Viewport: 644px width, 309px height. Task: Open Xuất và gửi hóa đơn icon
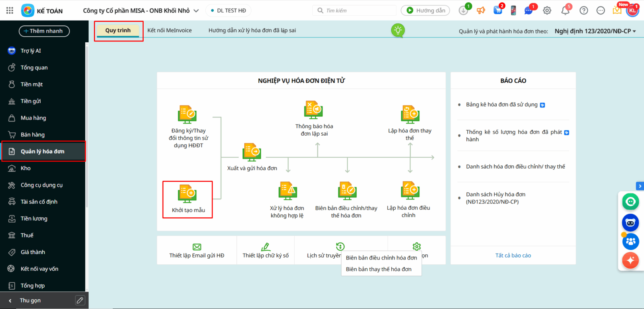(x=252, y=152)
